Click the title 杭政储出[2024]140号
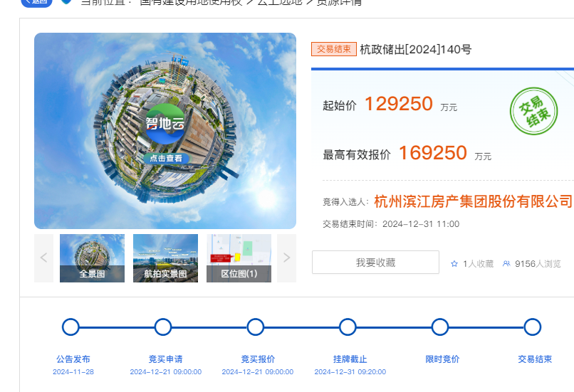574x392 pixels. 416,49
